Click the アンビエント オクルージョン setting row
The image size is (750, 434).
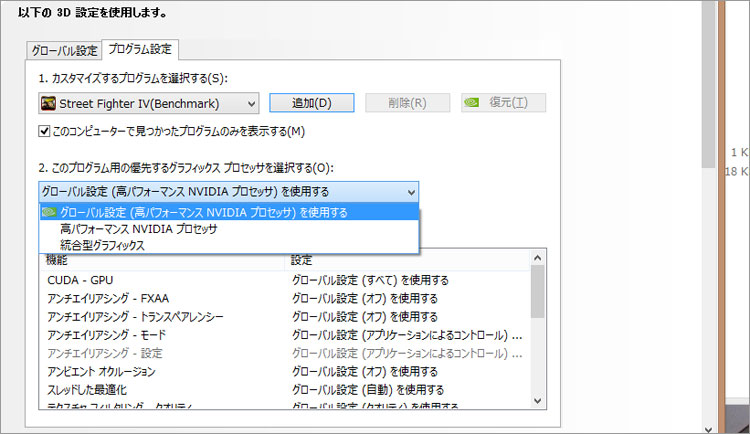(x=101, y=371)
